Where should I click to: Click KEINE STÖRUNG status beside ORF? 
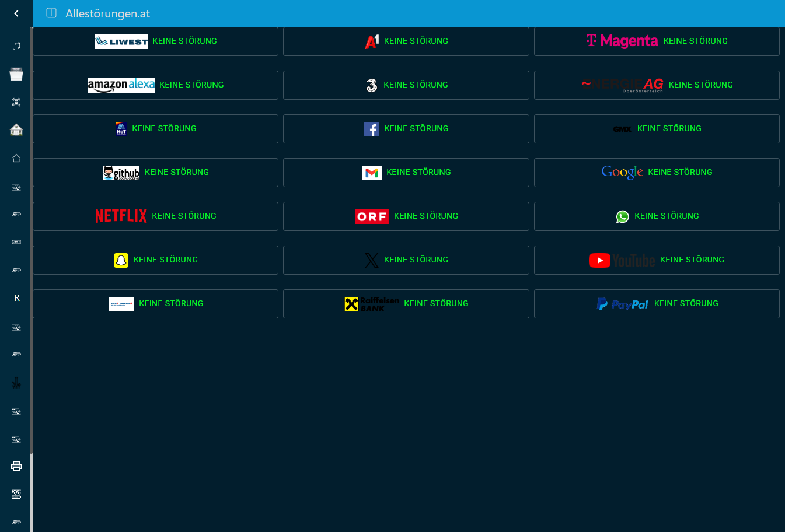426,216
